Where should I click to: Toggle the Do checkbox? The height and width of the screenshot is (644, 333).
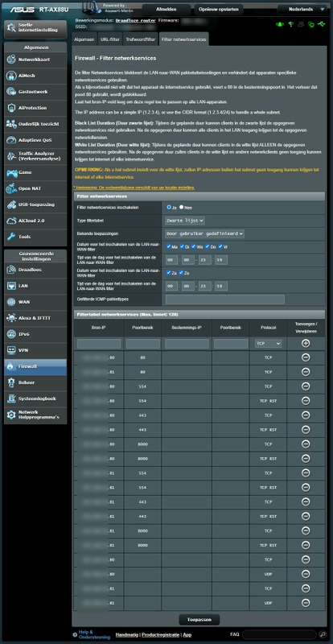click(208, 246)
